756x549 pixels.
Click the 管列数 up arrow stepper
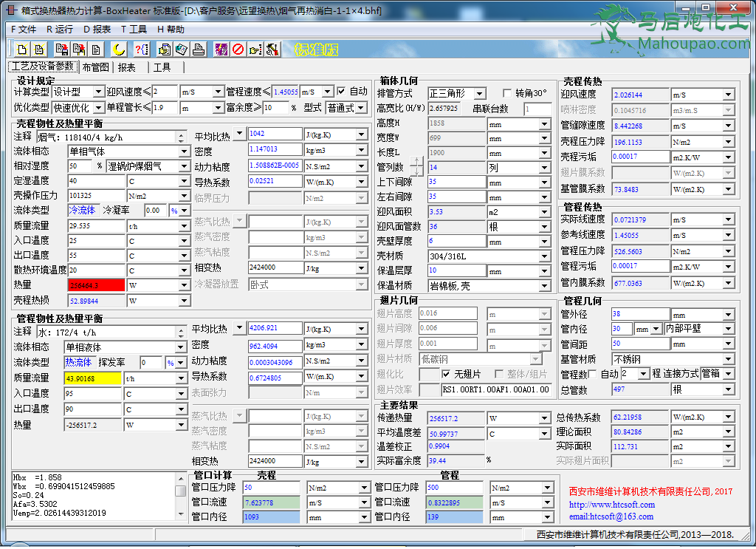pos(415,162)
